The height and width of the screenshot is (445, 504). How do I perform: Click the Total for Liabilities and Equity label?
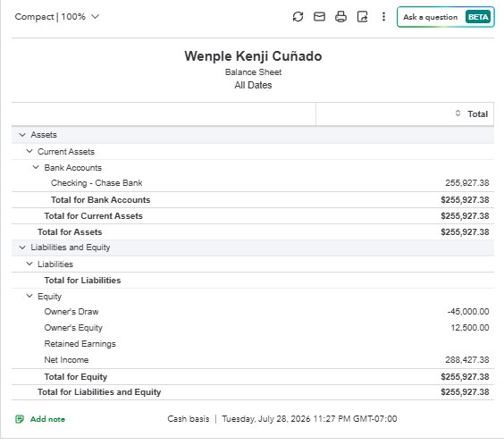(99, 392)
